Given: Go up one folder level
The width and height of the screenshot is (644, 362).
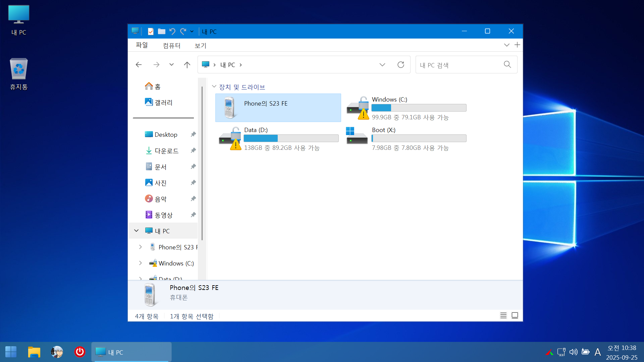Looking at the screenshot, I should 187,65.
